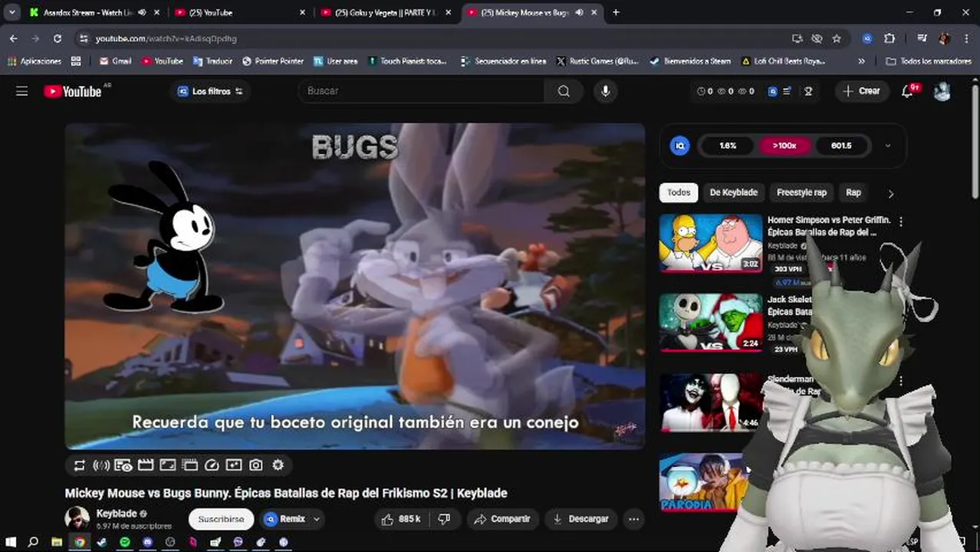
Task: Select the Rap filter chip
Action: tap(853, 192)
